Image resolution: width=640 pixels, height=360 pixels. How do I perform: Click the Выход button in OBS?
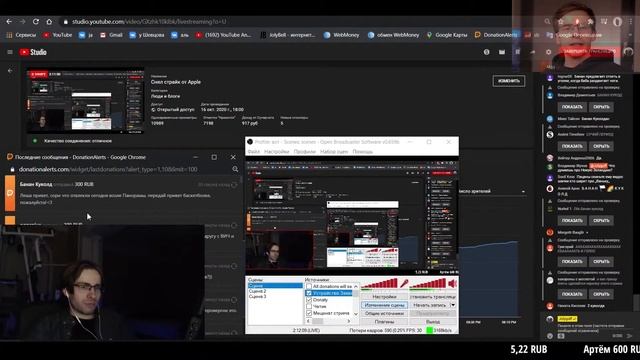point(433,322)
